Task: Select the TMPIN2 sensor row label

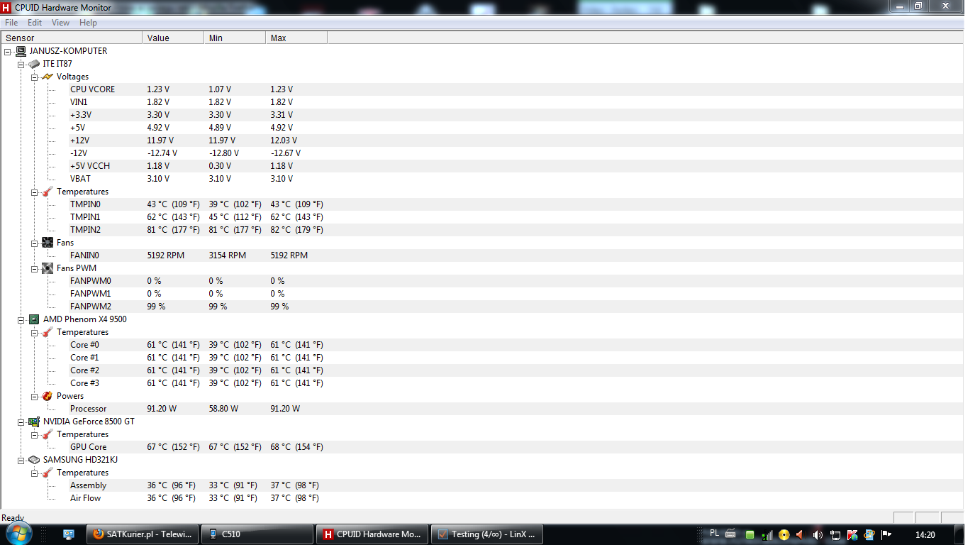Action: click(85, 230)
